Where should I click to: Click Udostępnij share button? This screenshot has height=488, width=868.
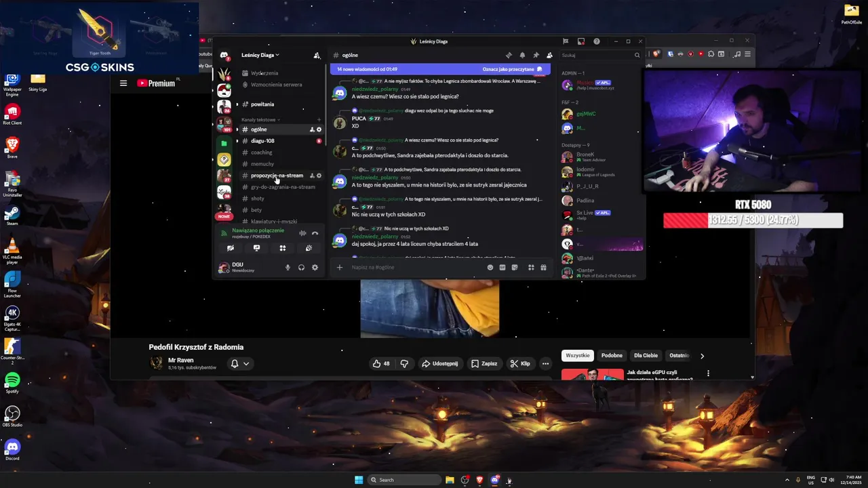click(x=439, y=363)
